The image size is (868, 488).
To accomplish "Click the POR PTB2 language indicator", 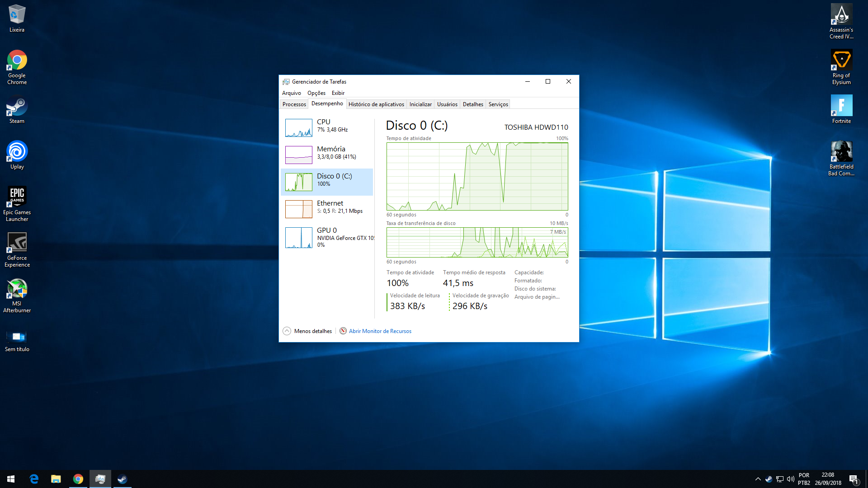I will (x=804, y=479).
